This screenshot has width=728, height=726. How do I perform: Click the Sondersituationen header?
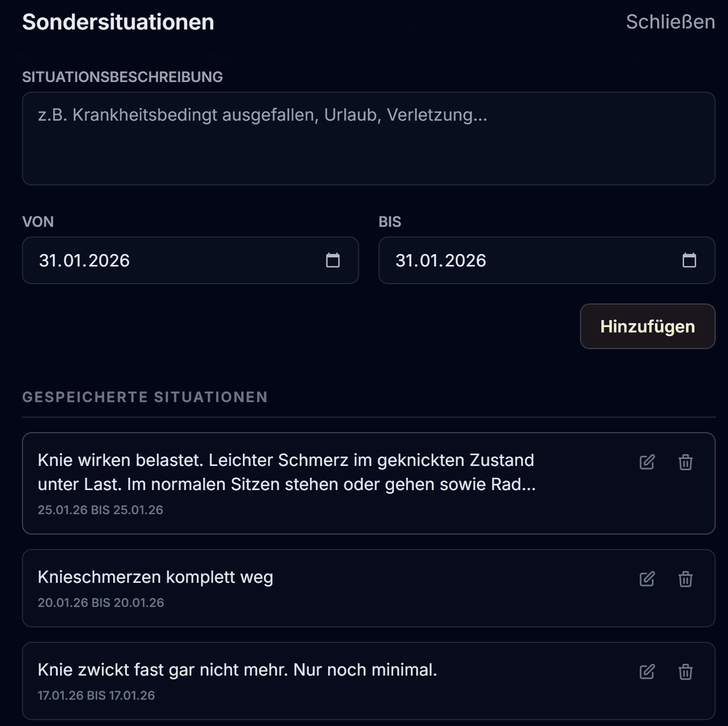coord(117,22)
